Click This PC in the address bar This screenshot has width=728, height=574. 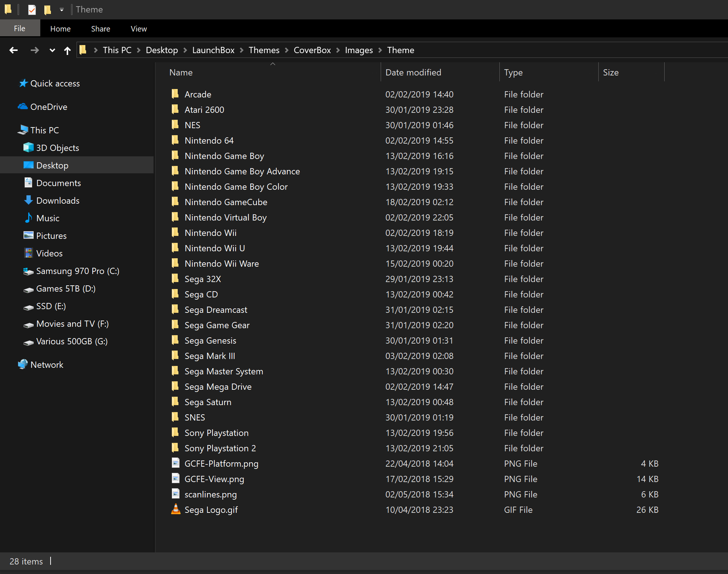pos(117,50)
